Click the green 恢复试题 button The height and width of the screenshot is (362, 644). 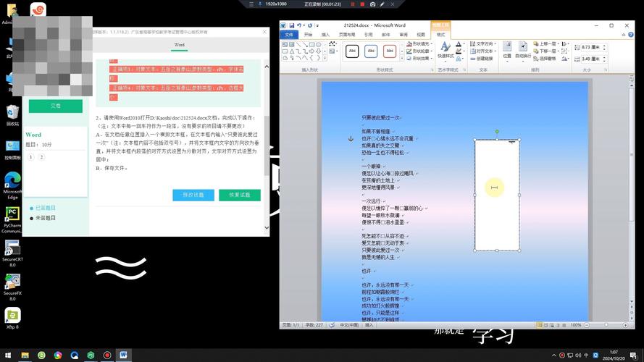pos(239,195)
